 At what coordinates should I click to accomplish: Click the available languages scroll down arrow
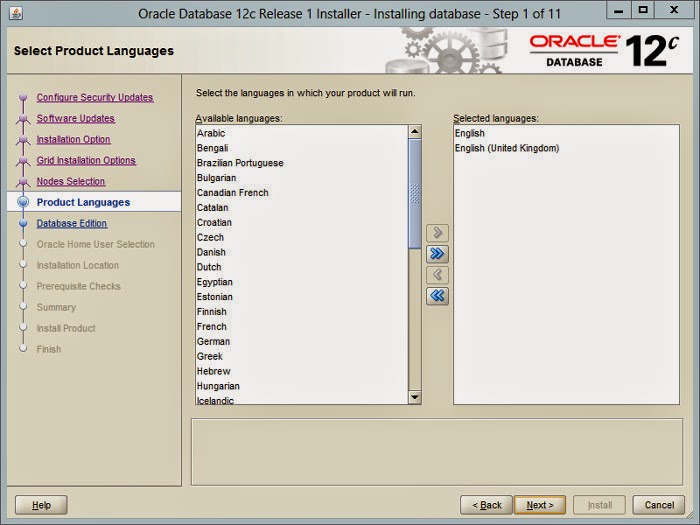[x=414, y=396]
